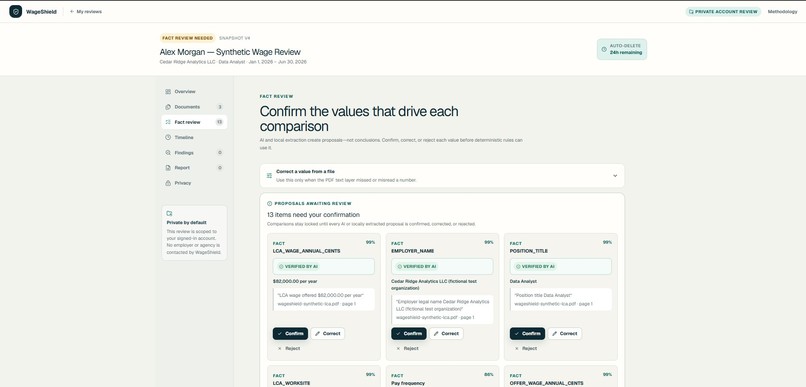Click the clock icon beside Proposals Awaiting Review
Screen dimensions: 806x387
click(x=270, y=204)
